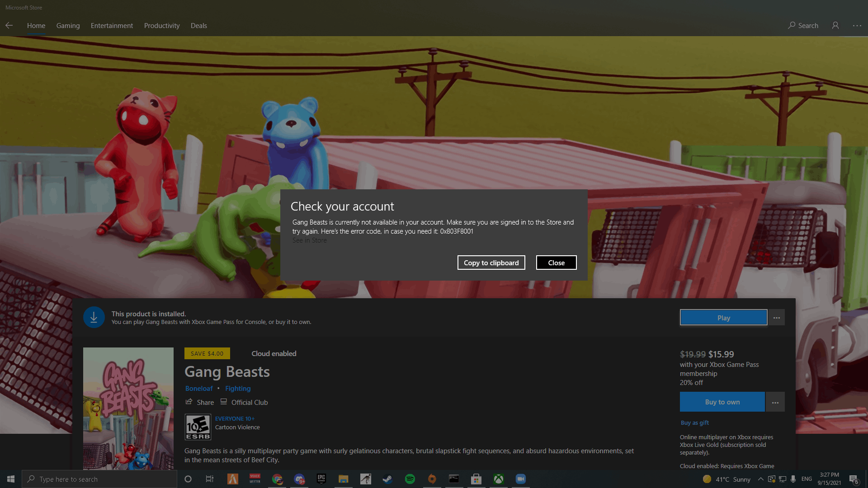Select the Gaming tab in Microsoft Store
This screenshot has width=868, height=488.
[67, 25]
